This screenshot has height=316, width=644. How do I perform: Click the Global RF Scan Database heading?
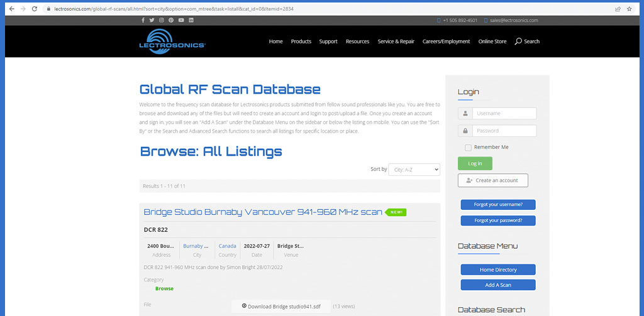click(230, 89)
